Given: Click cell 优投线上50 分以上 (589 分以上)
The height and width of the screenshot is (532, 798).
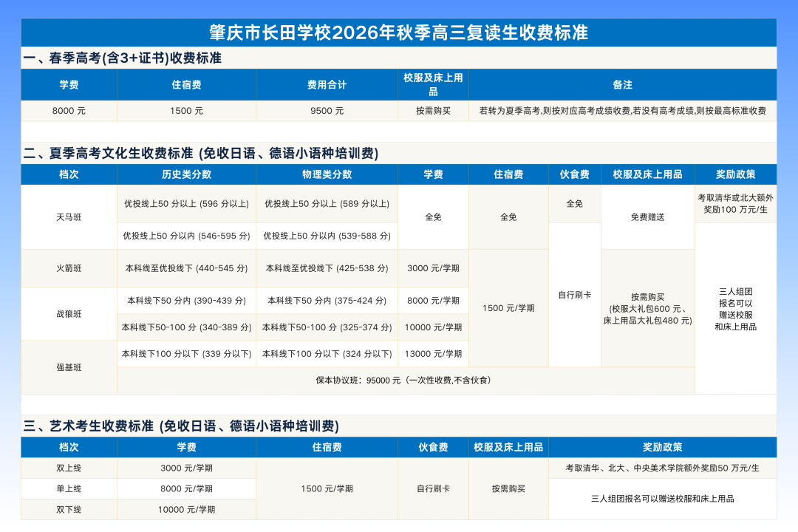Looking at the screenshot, I should click(327, 204).
